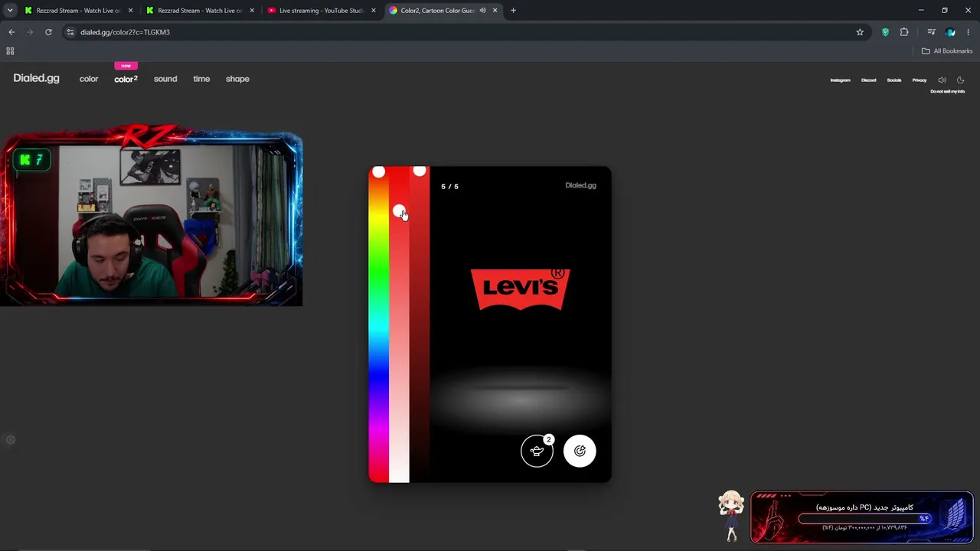Submit the color guess with the target button
This screenshot has width=980, height=551.
pyautogui.click(x=580, y=451)
